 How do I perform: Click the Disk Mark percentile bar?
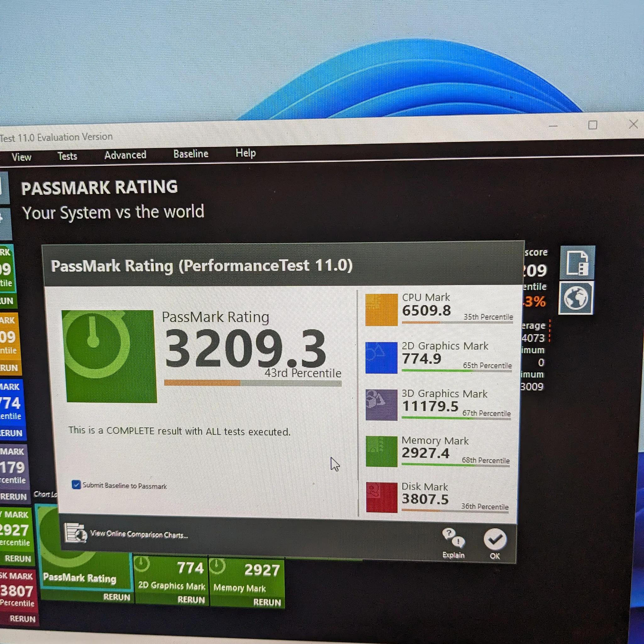pyautogui.click(x=455, y=510)
